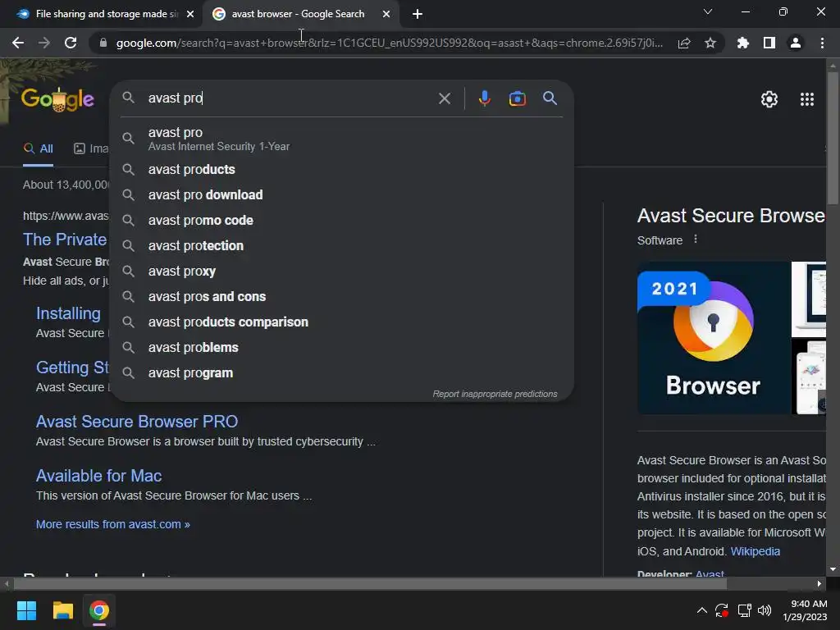This screenshot has width=840, height=630.
Task: Open more options beside Software label
Action: tap(696, 240)
